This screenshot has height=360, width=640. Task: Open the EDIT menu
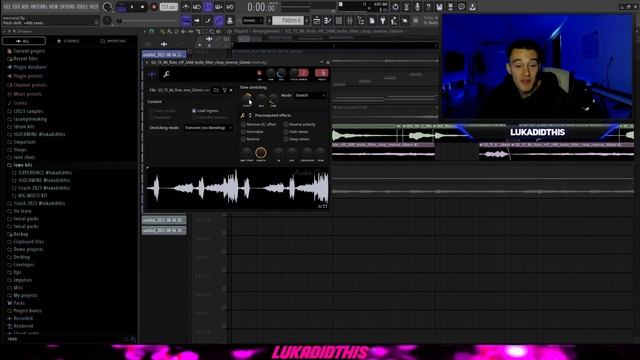pyautogui.click(x=16, y=7)
